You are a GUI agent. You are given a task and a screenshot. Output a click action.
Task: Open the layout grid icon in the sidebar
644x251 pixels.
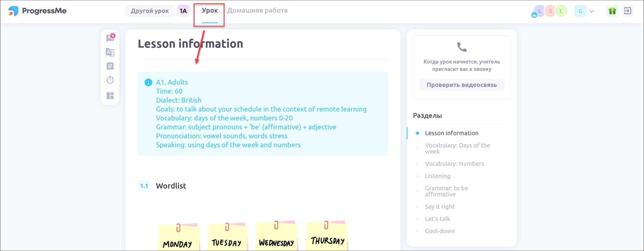[110, 96]
